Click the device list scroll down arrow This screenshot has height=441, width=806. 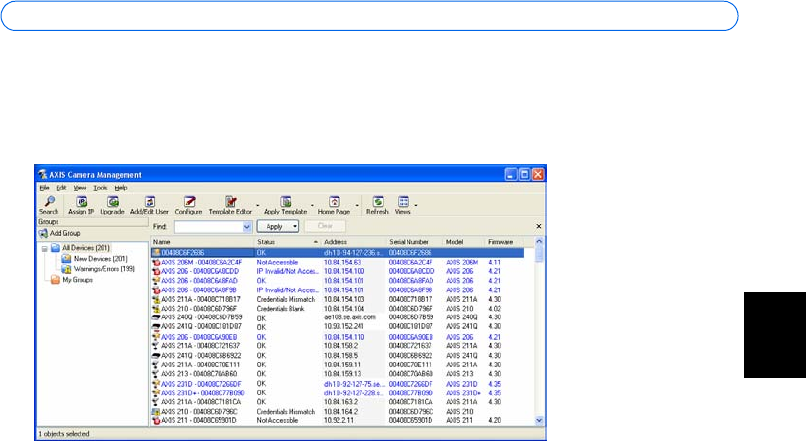540,422
